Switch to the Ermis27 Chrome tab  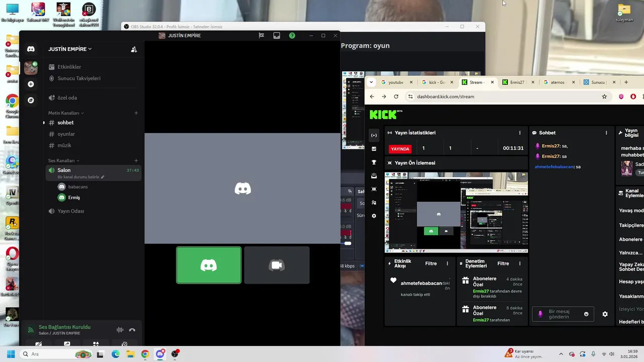click(518, 82)
